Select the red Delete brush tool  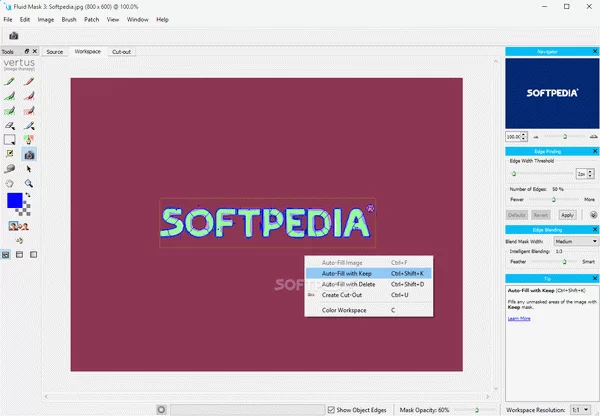point(30,83)
